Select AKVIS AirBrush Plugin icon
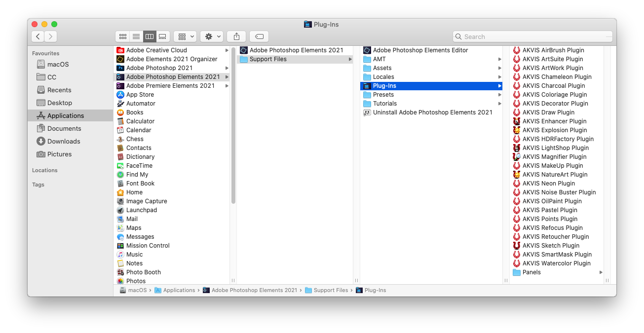This screenshot has height=333, width=644. pos(517,50)
